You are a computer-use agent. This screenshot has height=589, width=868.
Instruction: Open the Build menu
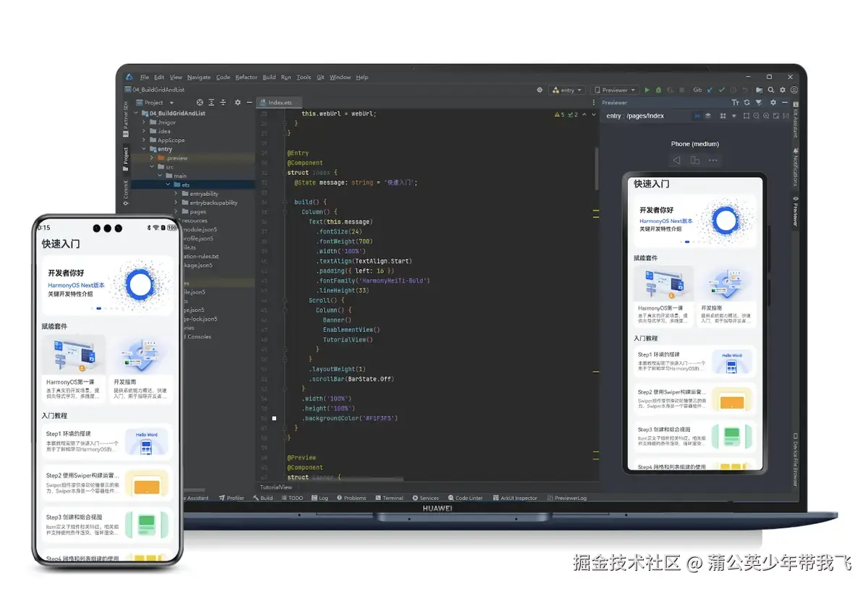(x=269, y=77)
